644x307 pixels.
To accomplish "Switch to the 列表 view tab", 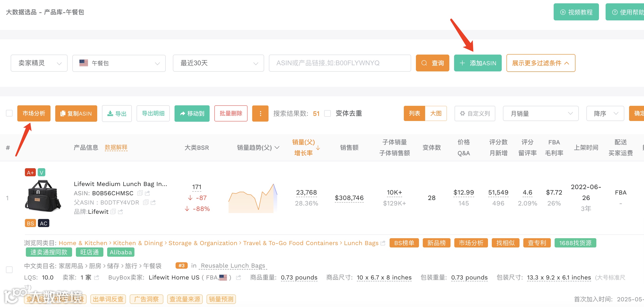I will click(414, 113).
